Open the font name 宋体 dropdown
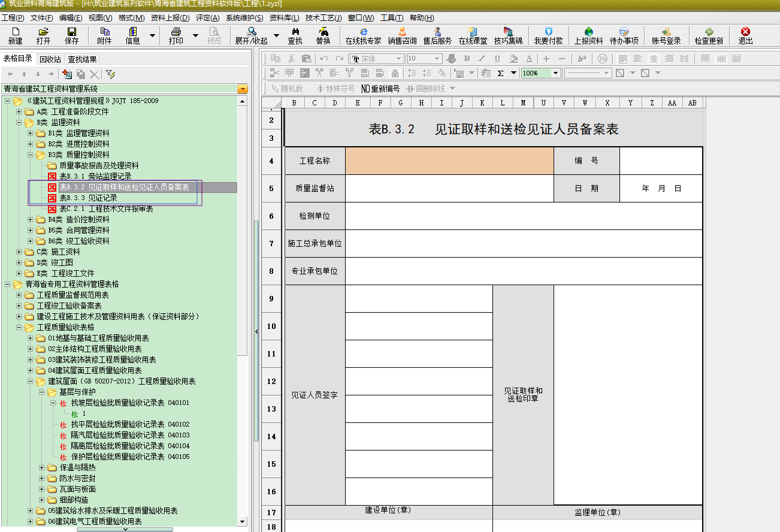Image resolution: width=780 pixels, height=532 pixels. click(398, 59)
